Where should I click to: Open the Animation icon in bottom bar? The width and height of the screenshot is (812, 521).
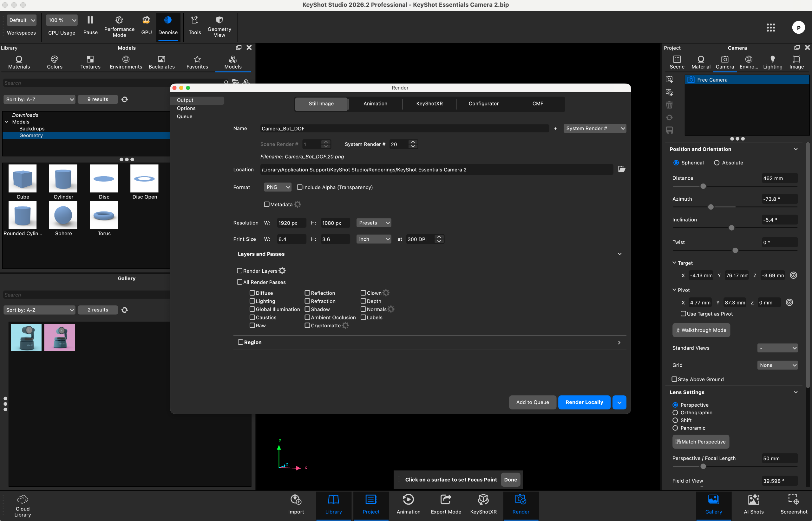(x=408, y=504)
